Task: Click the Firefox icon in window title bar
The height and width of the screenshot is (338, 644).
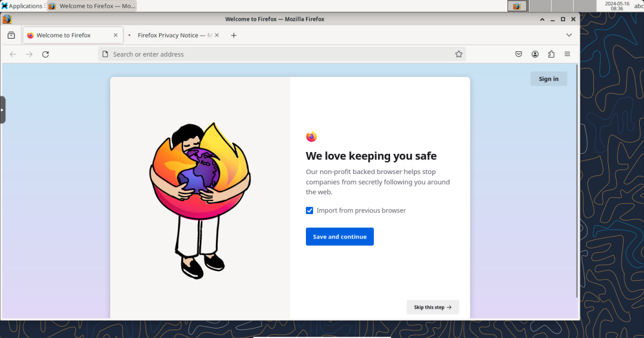Action: (7, 19)
